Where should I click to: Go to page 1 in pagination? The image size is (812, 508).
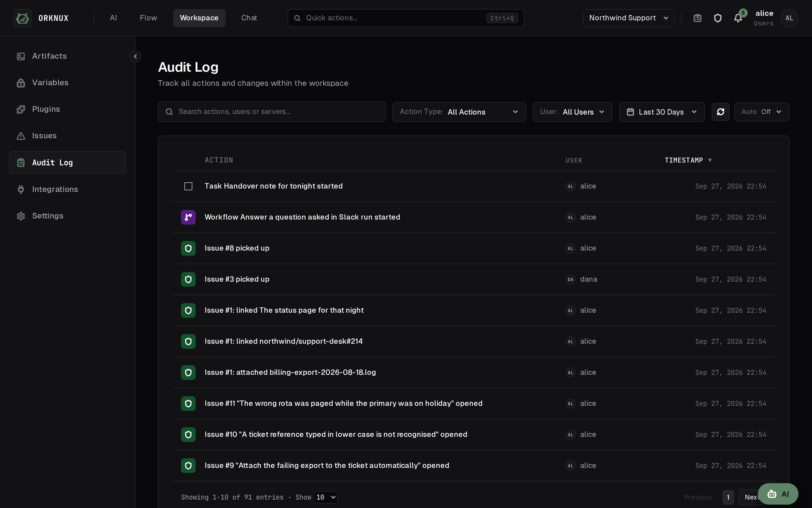pos(728,497)
